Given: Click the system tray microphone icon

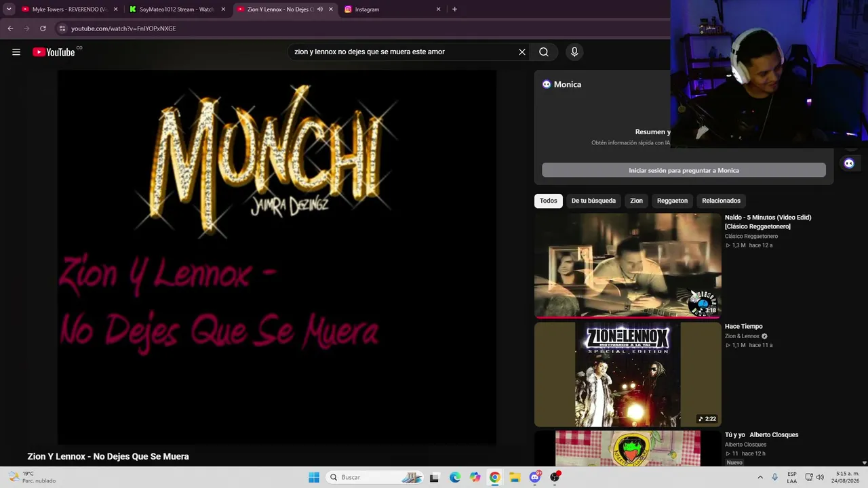Looking at the screenshot, I should [774, 477].
